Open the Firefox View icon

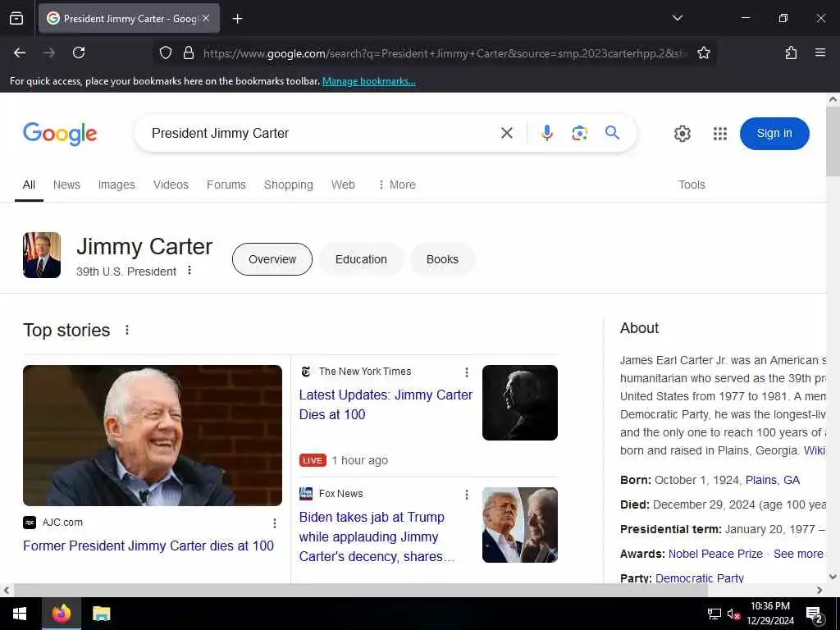[x=16, y=18]
